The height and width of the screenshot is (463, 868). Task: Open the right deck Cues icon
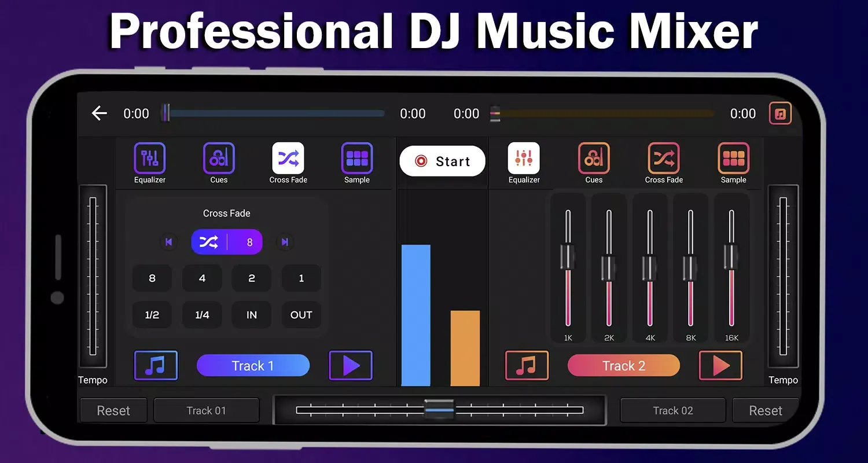pyautogui.click(x=594, y=159)
